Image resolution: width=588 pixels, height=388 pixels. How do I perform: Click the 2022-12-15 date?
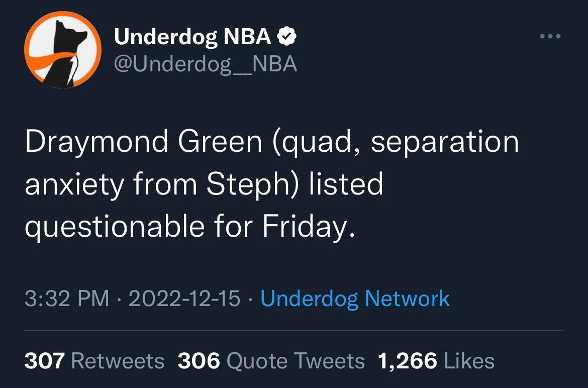[x=184, y=298]
